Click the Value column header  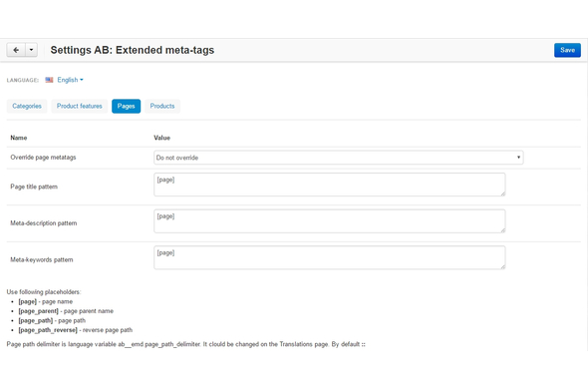[x=162, y=138]
